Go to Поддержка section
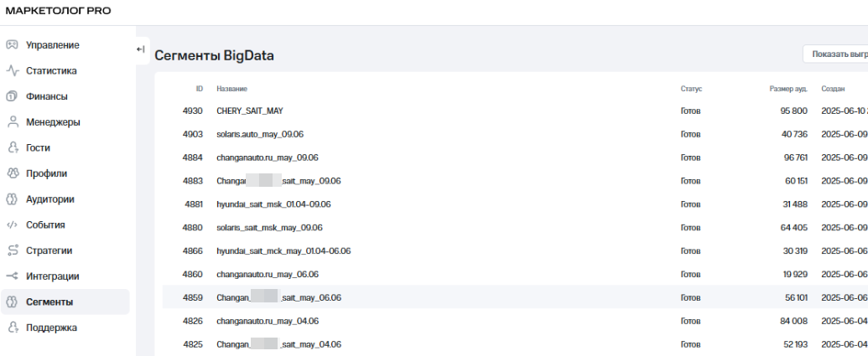 point(51,328)
